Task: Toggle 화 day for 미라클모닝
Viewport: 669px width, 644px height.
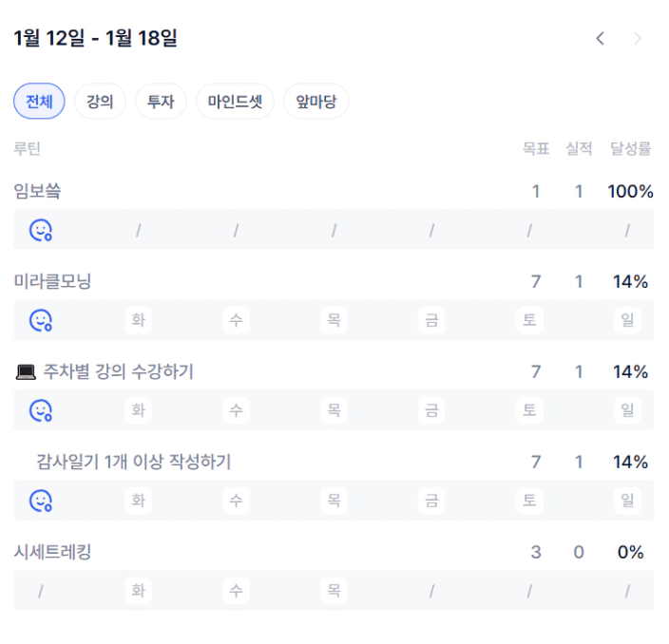Action: [x=139, y=320]
